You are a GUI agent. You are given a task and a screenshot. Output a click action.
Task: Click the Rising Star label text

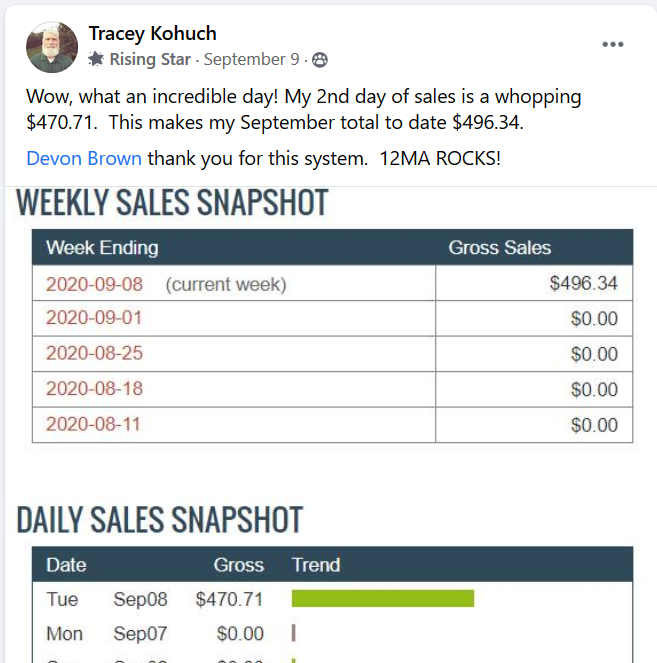pyautogui.click(x=150, y=59)
